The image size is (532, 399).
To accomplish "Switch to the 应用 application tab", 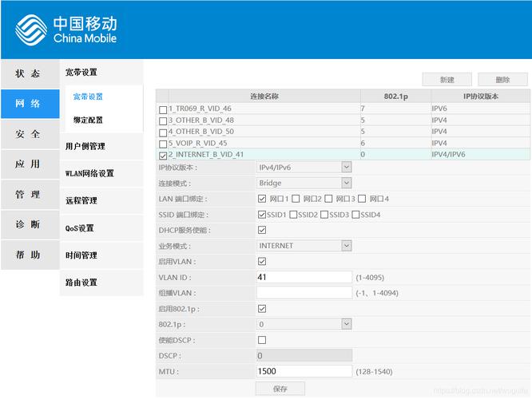I will (x=30, y=164).
